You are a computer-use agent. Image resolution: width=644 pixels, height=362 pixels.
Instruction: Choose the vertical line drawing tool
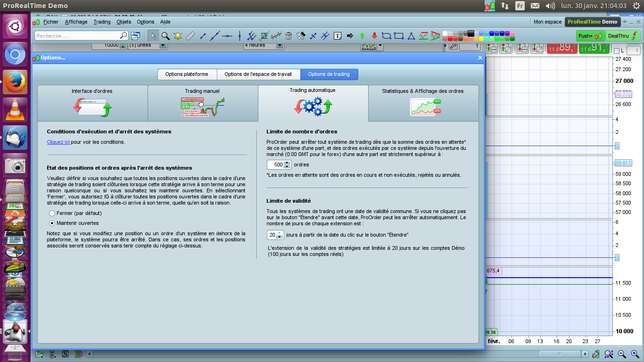(x=239, y=36)
